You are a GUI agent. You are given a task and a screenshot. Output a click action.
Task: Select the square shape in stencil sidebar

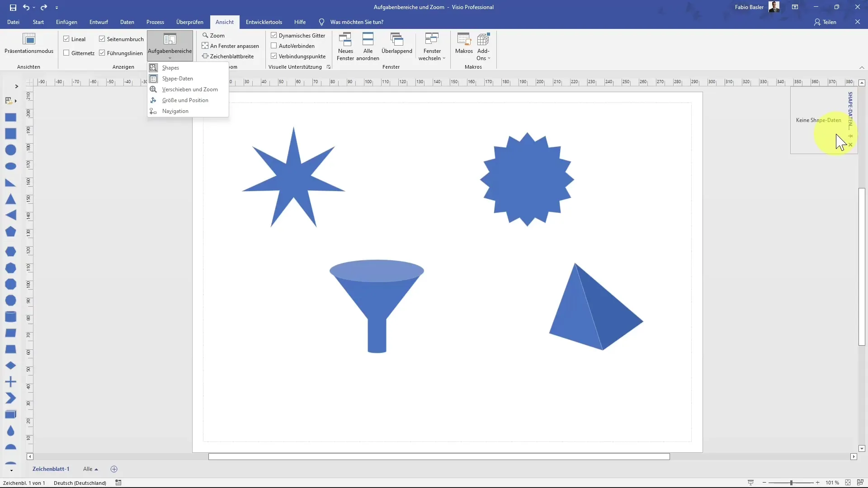coord(10,134)
